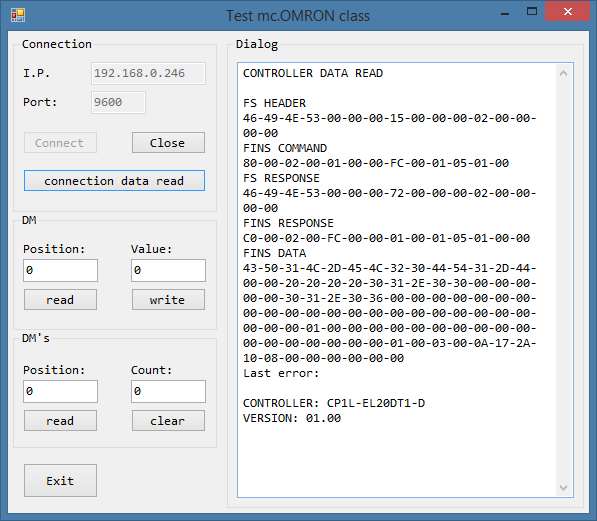Click the CONTROLLER DATA READ line
597x521 pixels.
tap(313, 73)
